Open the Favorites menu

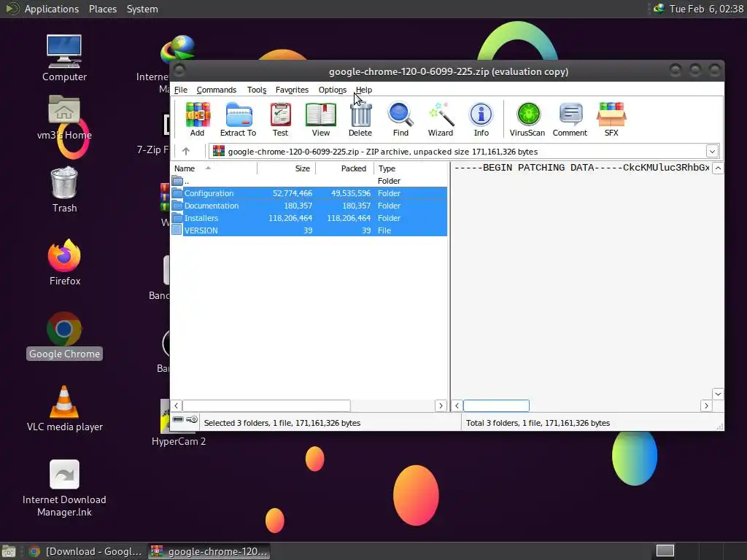click(292, 90)
